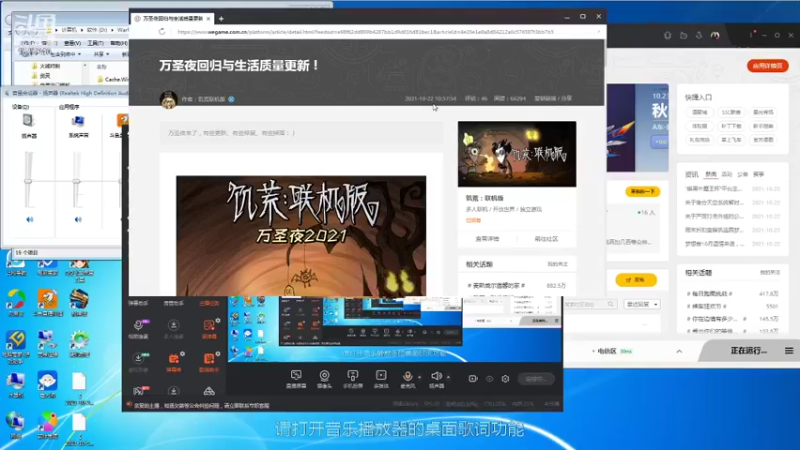
Task: Click the system sounds icon in volume mixer
Action: (x=78, y=121)
